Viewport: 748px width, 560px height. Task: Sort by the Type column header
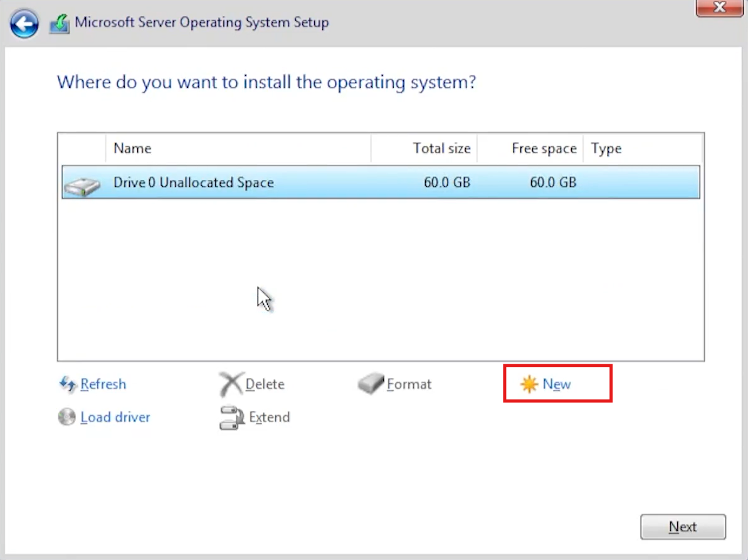[x=643, y=149]
